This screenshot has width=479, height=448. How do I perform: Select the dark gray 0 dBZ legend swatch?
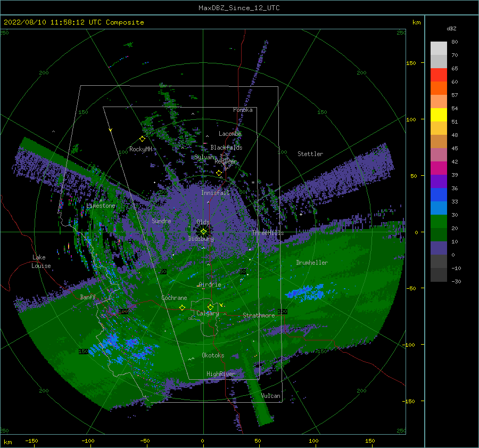coord(439,261)
